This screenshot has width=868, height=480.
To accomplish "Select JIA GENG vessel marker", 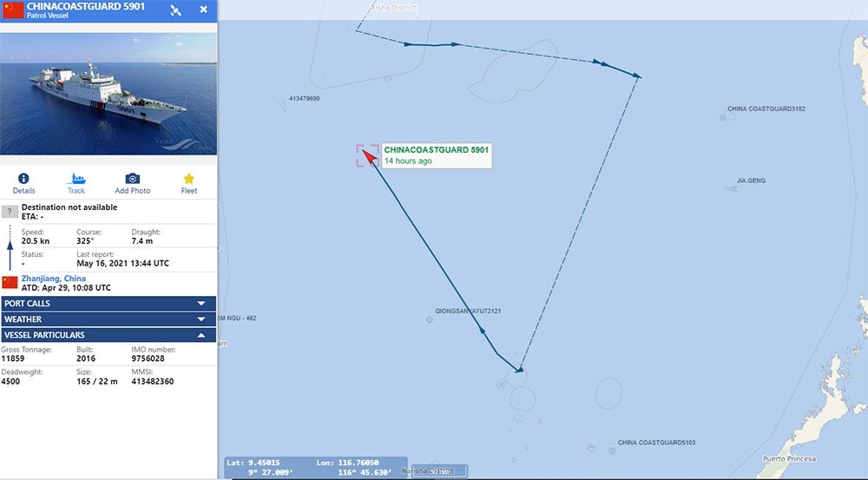I will click(x=731, y=189).
